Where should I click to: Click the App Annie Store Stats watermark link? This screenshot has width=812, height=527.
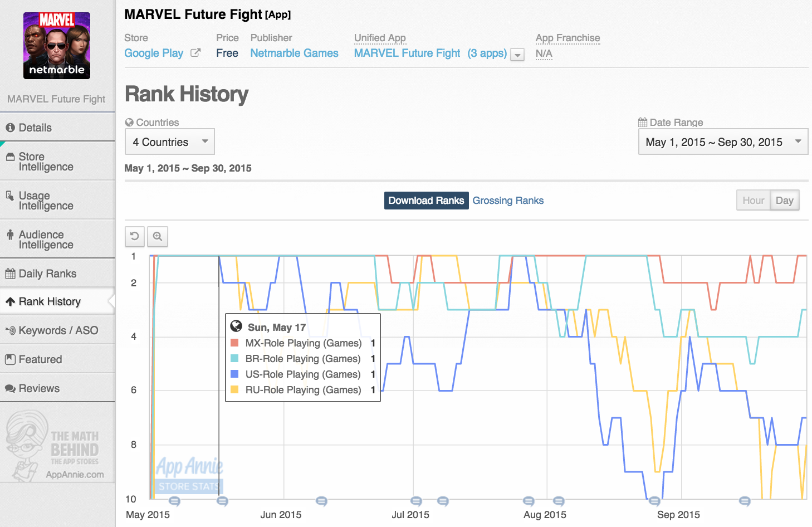189,475
